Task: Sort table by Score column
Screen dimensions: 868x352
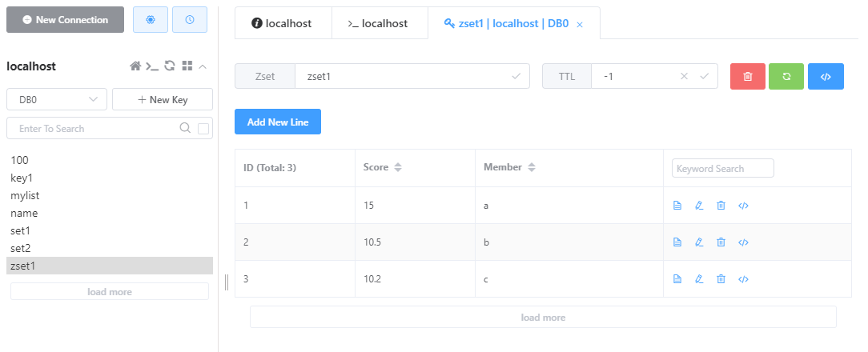Action: coord(397,167)
